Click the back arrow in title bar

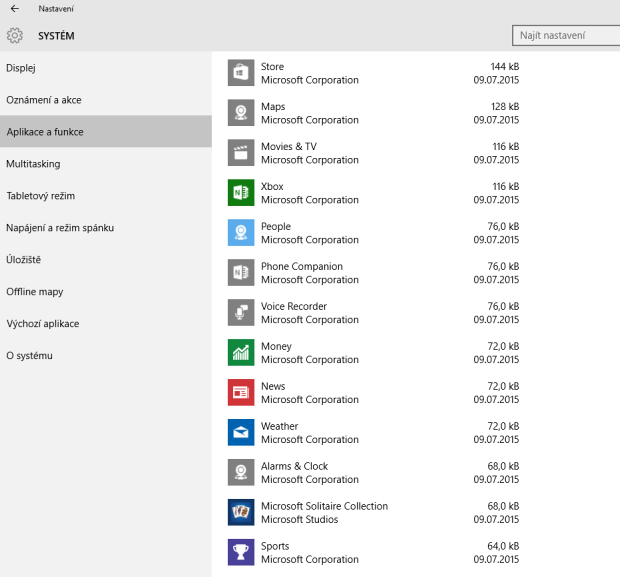point(14,9)
